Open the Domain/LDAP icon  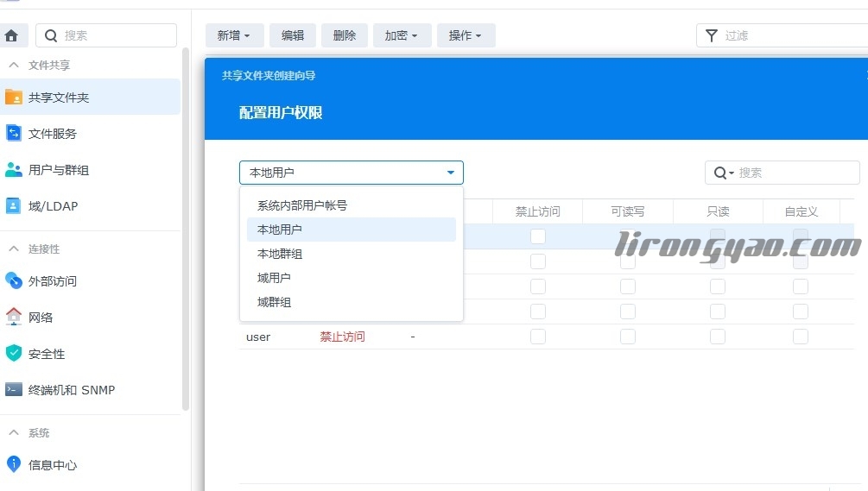pyautogui.click(x=13, y=205)
